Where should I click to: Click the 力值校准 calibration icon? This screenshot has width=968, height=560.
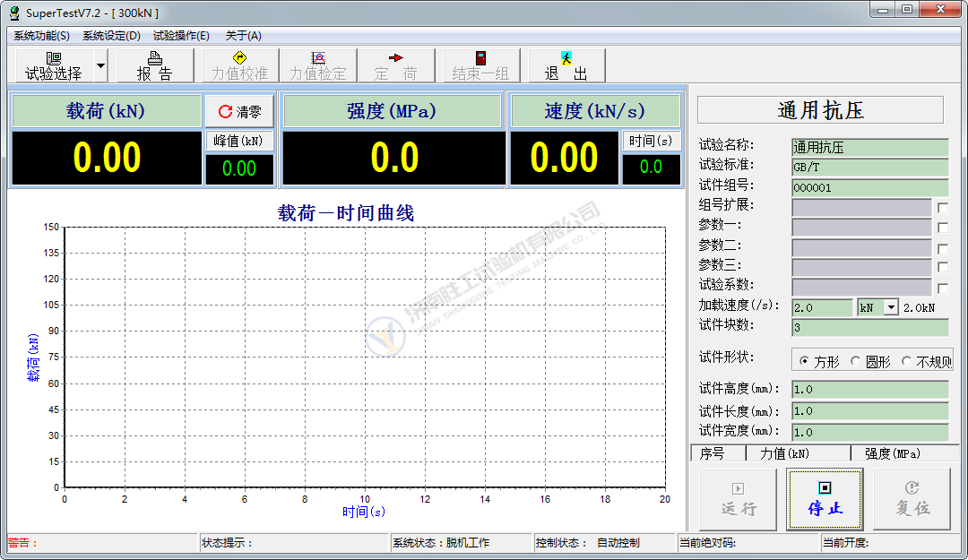tap(239, 59)
